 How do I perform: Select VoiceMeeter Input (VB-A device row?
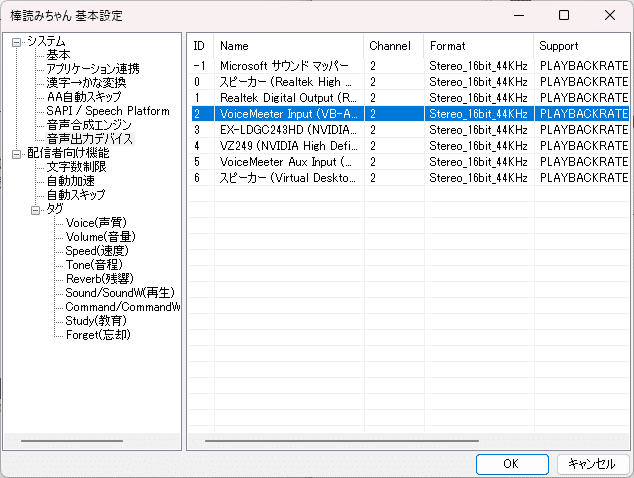408,114
